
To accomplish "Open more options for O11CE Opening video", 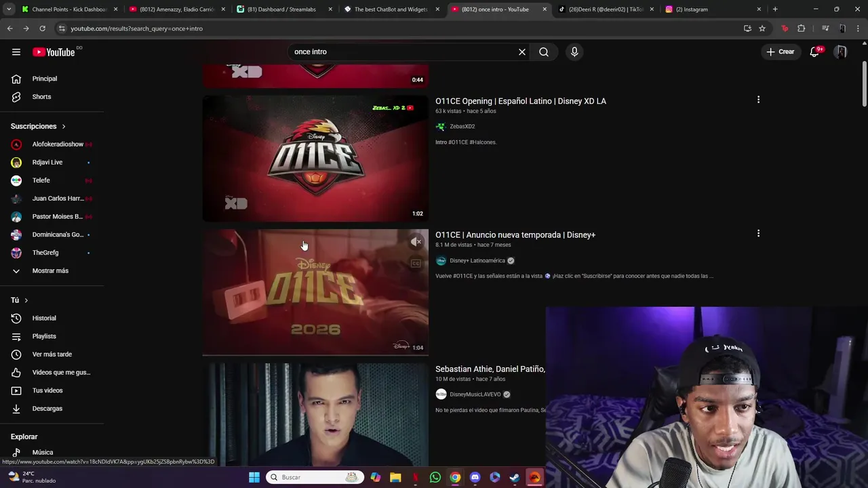I will click(758, 100).
